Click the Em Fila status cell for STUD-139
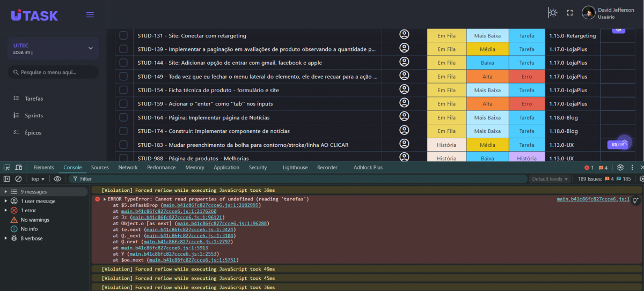644x291 pixels. point(447,49)
